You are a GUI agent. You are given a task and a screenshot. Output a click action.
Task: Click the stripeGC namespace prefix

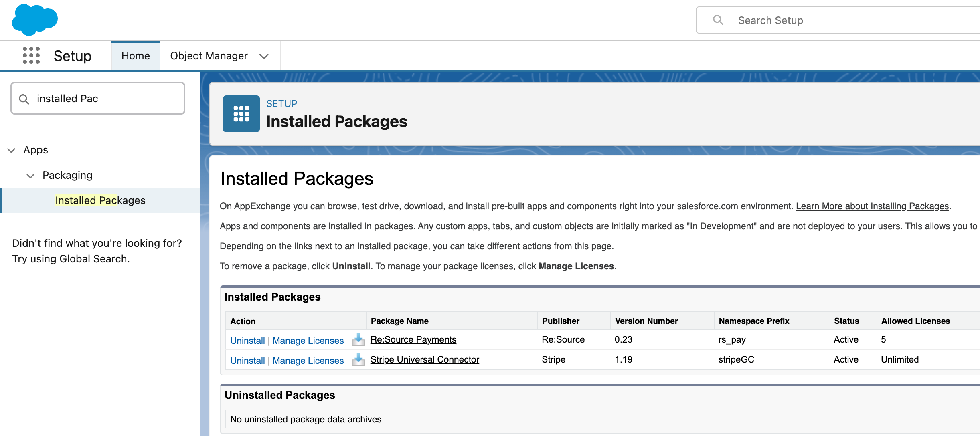pyautogui.click(x=736, y=359)
